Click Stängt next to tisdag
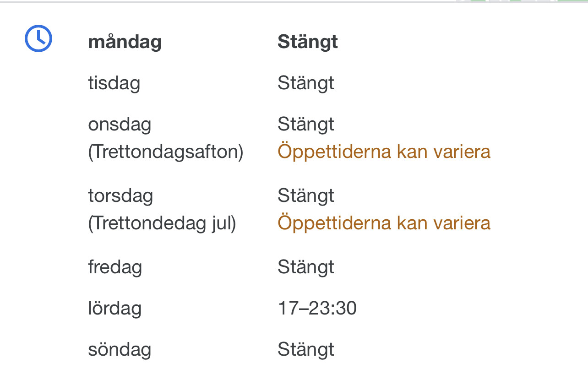Viewport: 588px width, 385px height. point(306,83)
